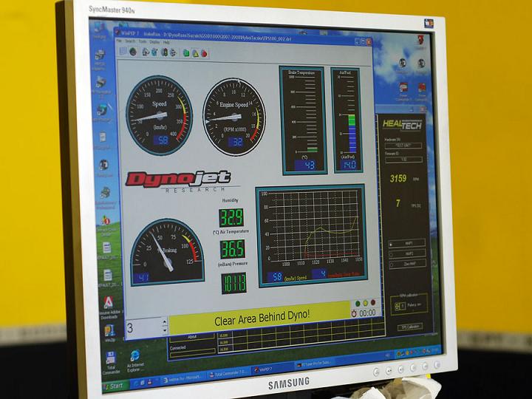Click the Humidity reading 32.9
The width and height of the screenshot is (532, 399).
[x=231, y=218]
